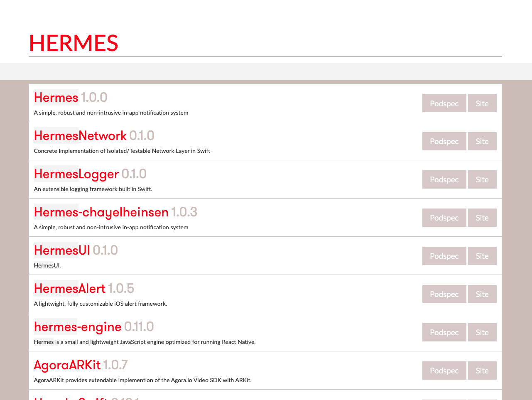
Task: Click version 1.0.5 next to HermesAlert
Action: [x=121, y=288]
